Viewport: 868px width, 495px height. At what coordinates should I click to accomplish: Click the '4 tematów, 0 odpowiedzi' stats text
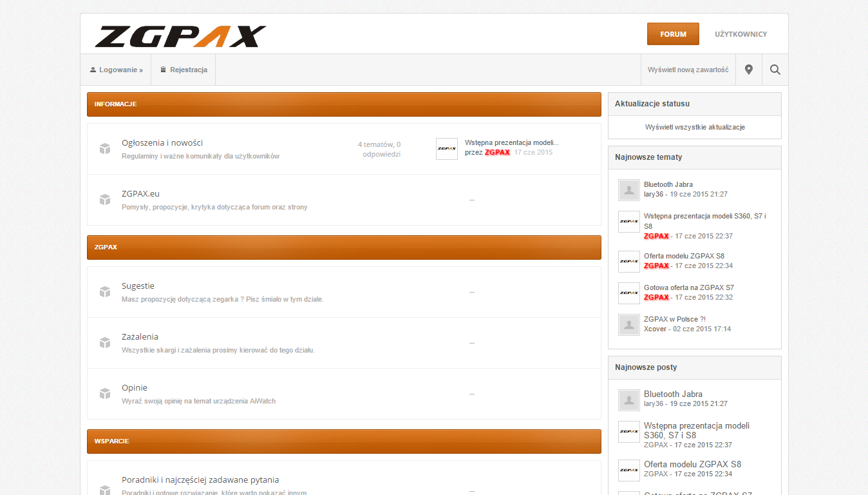(x=379, y=150)
